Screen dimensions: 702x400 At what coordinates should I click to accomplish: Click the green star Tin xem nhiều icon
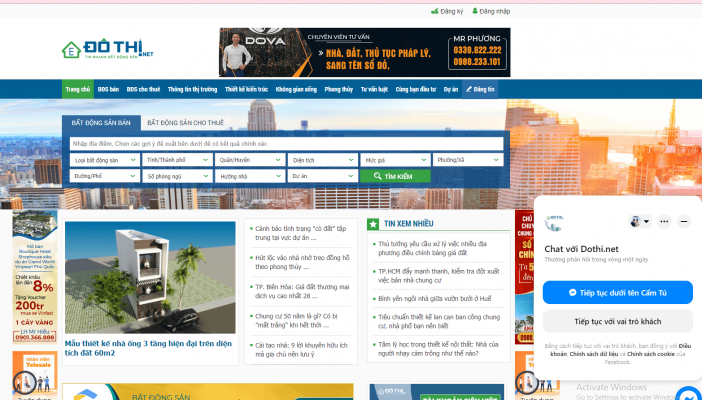pos(374,224)
